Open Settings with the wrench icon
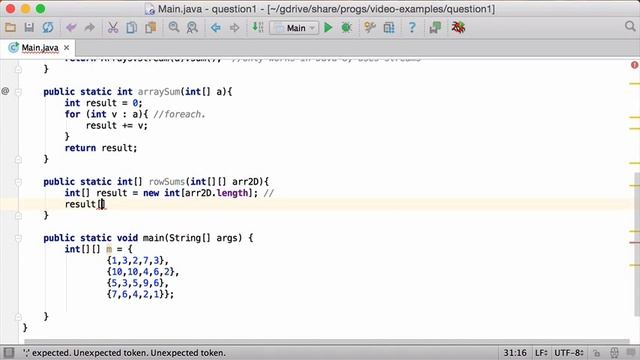Screen dimensions: 640x360 (x=370, y=28)
